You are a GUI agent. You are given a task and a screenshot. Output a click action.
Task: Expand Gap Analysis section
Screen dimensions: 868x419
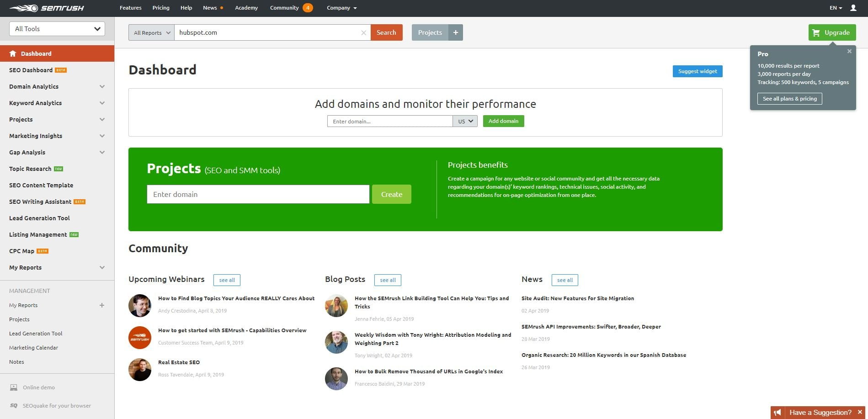(102, 152)
